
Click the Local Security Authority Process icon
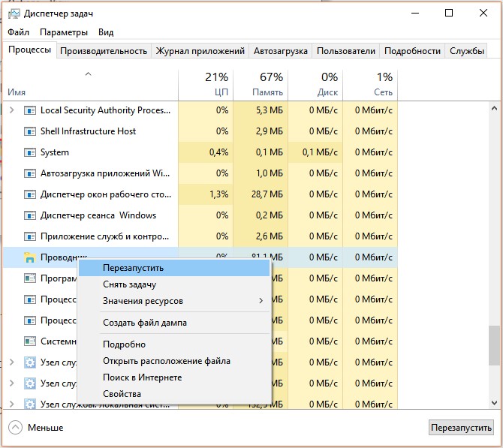tap(30, 110)
